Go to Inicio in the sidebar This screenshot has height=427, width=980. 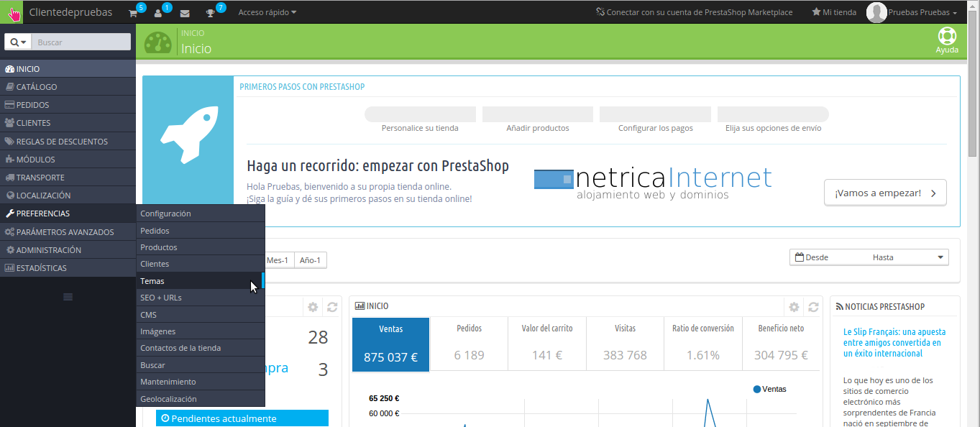point(68,69)
